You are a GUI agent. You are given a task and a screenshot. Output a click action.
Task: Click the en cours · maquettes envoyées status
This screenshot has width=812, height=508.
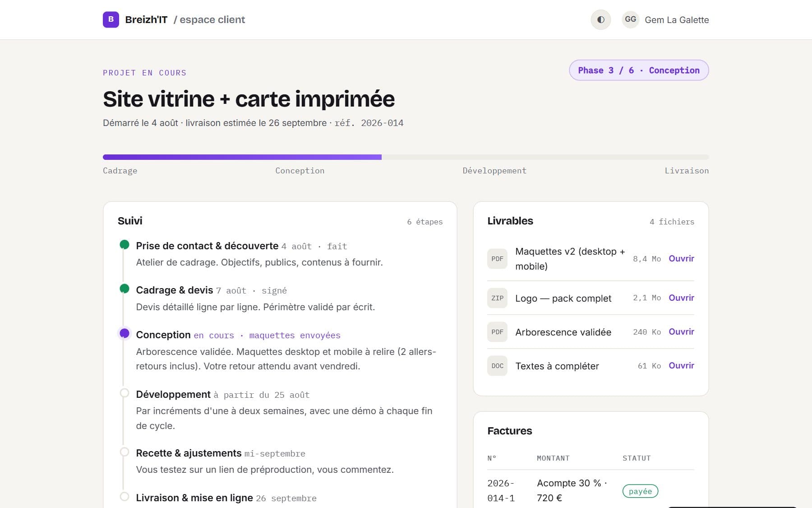[x=267, y=336]
